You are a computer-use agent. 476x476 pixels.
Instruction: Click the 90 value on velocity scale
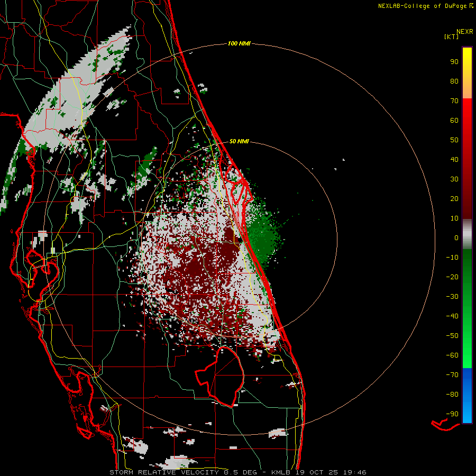tap(454, 62)
